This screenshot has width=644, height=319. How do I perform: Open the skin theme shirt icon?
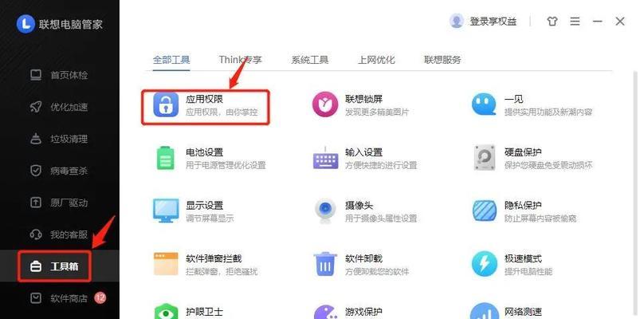552,22
